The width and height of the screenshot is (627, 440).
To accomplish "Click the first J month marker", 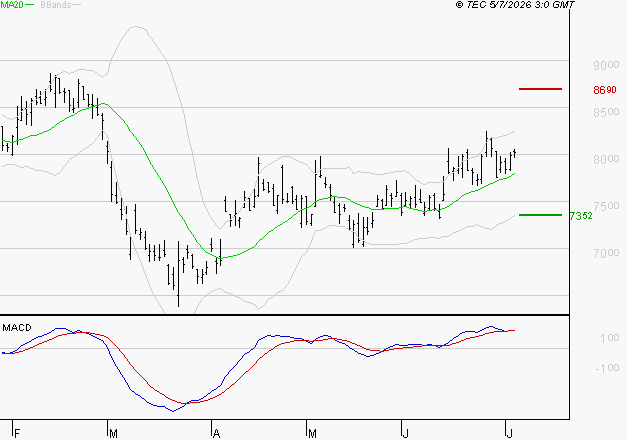I will (406, 434).
